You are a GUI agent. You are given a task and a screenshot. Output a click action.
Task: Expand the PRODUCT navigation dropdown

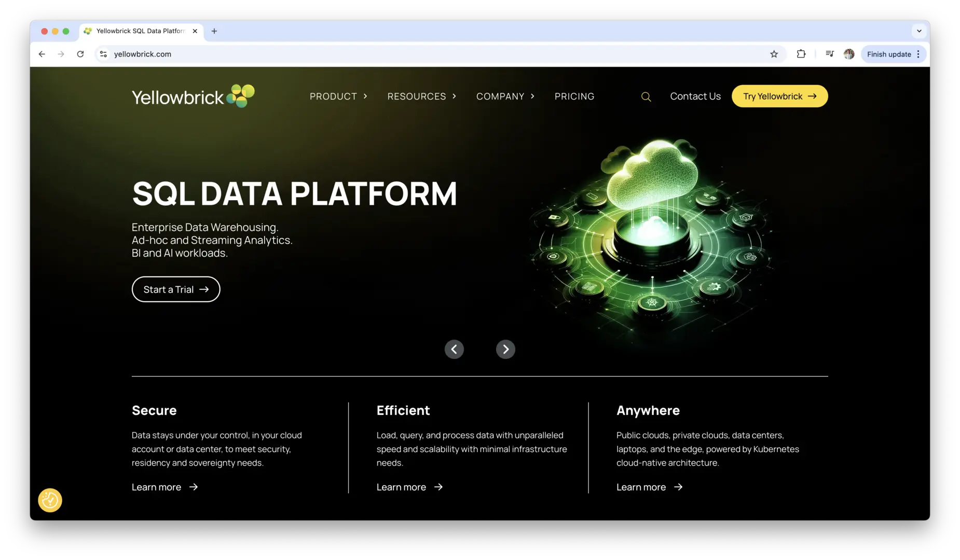[x=338, y=96]
